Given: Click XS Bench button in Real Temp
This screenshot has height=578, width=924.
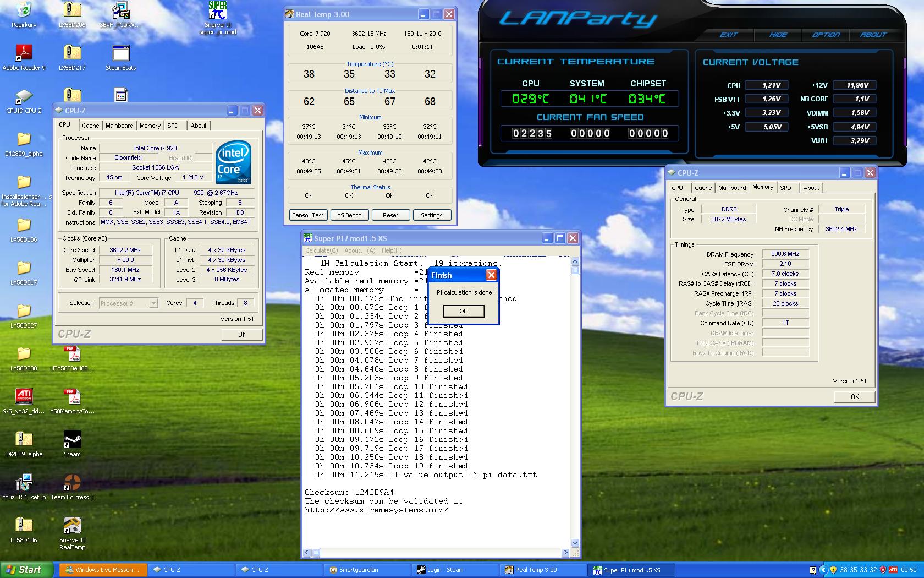Looking at the screenshot, I should click(349, 215).
